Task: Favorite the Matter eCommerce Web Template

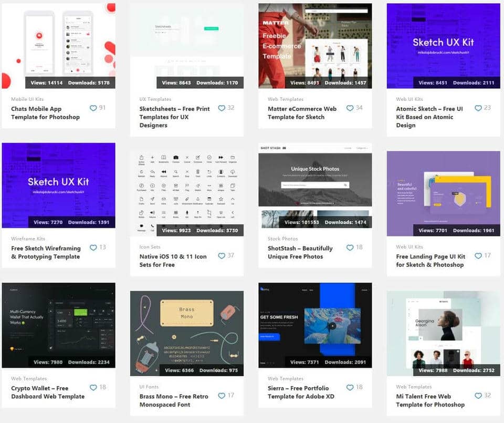Action: [350, 108]
